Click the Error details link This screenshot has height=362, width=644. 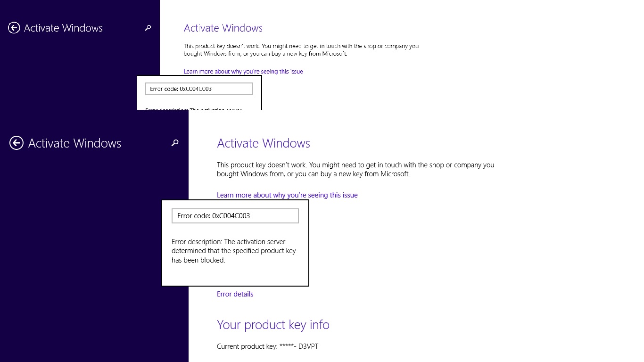coord(235,294)
